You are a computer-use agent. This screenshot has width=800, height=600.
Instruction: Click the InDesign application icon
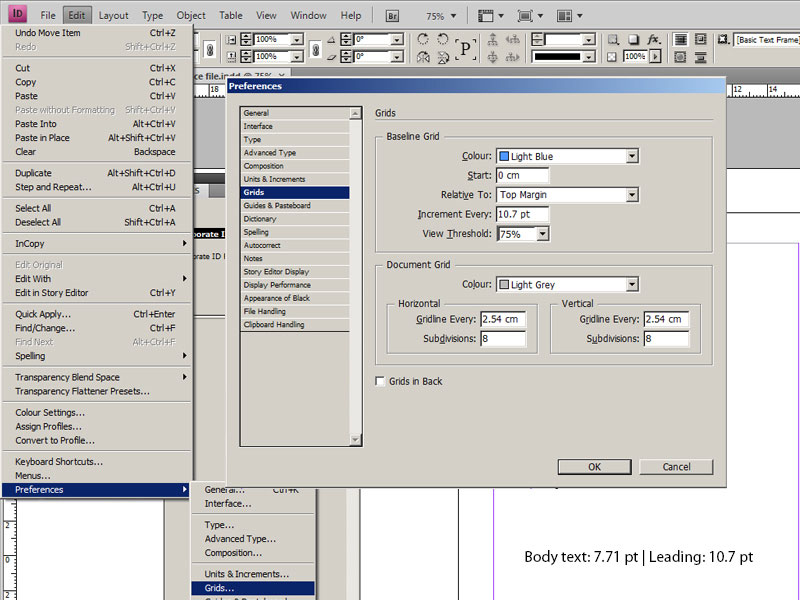18,14
